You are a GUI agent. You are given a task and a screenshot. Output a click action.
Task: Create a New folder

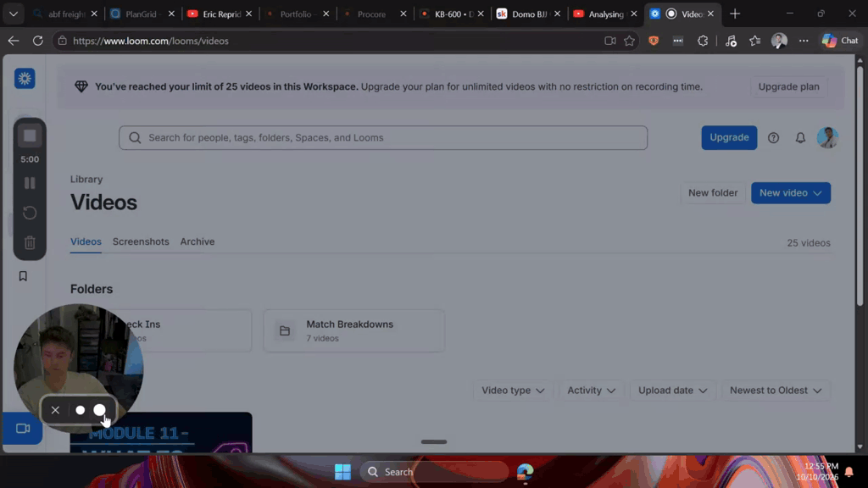coord(713,193)
